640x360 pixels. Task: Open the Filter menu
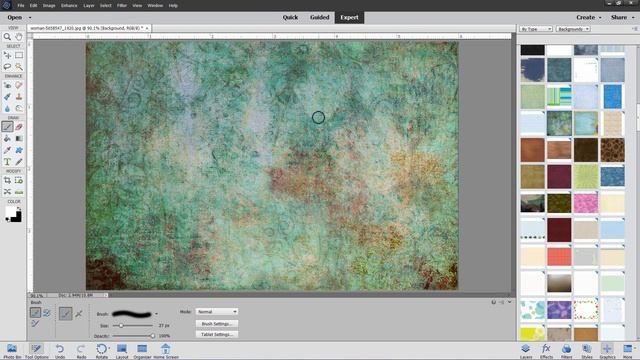point(122,6)
